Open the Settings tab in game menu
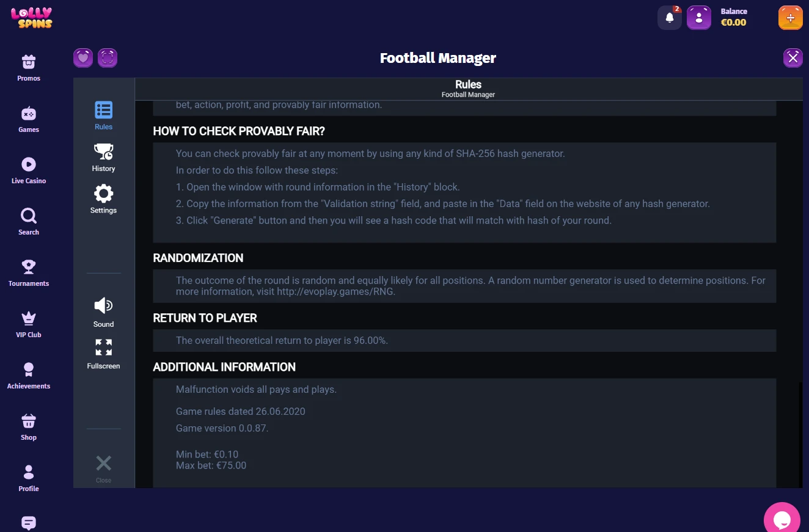 (103, 199)
